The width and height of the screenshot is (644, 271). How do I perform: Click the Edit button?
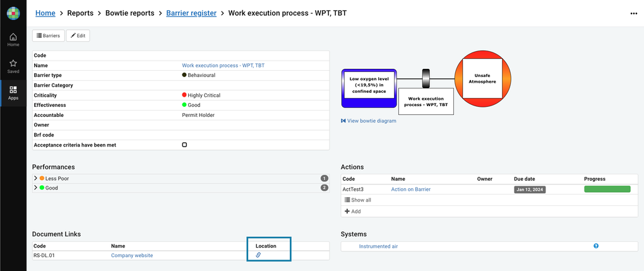pyautogui.click(x=78, y=36)
